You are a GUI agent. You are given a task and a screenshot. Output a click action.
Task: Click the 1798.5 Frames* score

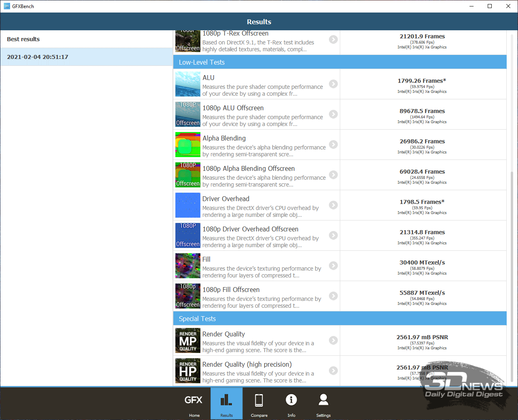422,202
